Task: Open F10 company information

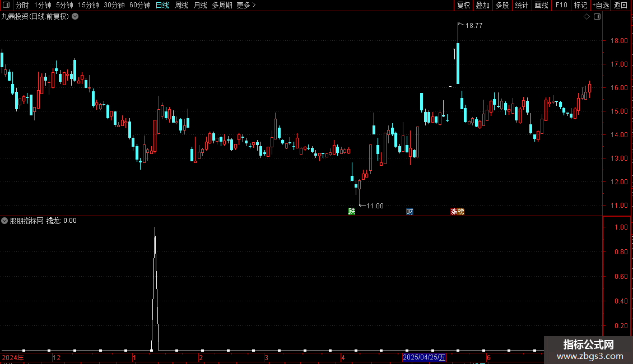Action: click(x=561, y=5)
